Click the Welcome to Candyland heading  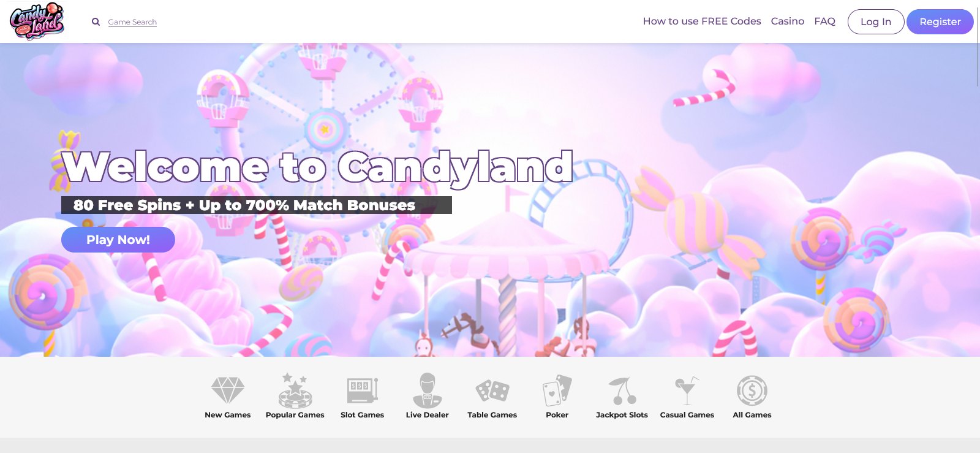tap(318, 168)
